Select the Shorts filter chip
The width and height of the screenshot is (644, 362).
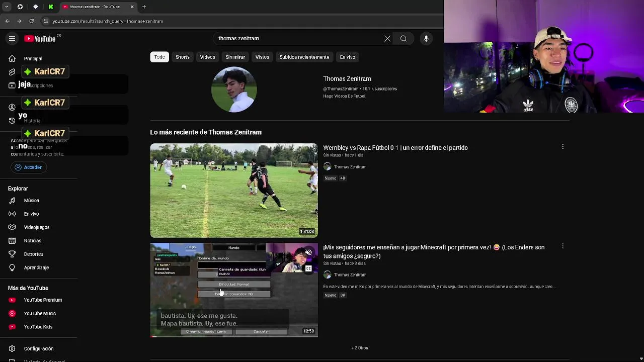click(183, 57)
